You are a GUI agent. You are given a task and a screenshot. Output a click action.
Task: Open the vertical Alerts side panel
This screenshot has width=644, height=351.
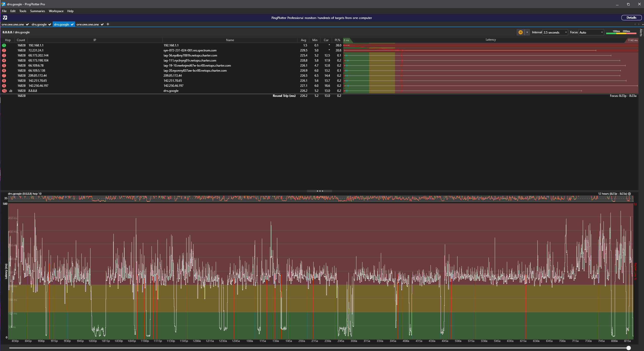coord(641,33)
